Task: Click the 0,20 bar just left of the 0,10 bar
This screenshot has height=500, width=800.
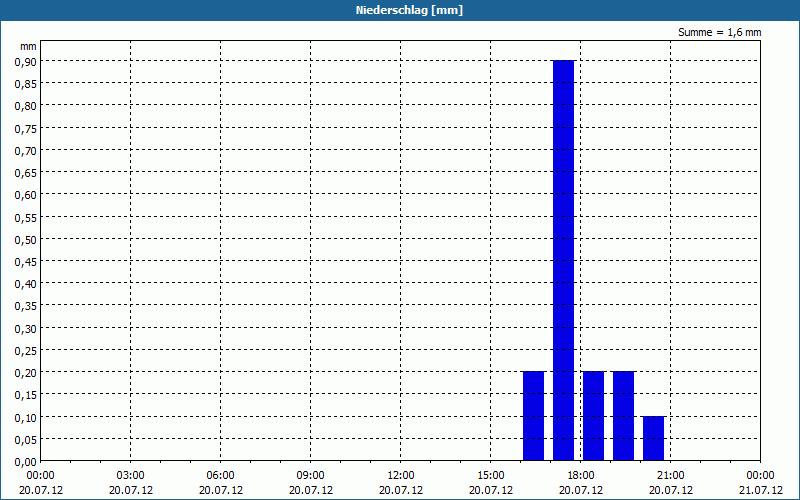Action: (623, 416)
